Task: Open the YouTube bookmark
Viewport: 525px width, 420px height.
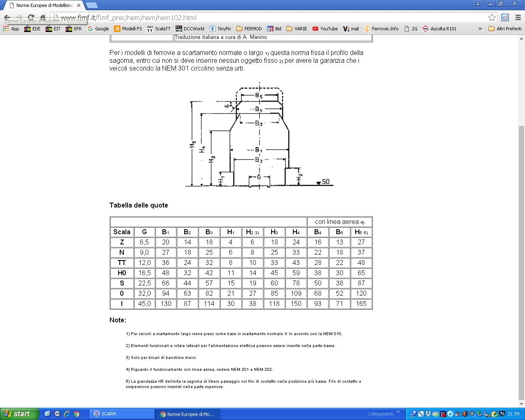Action: pos(325,29)
